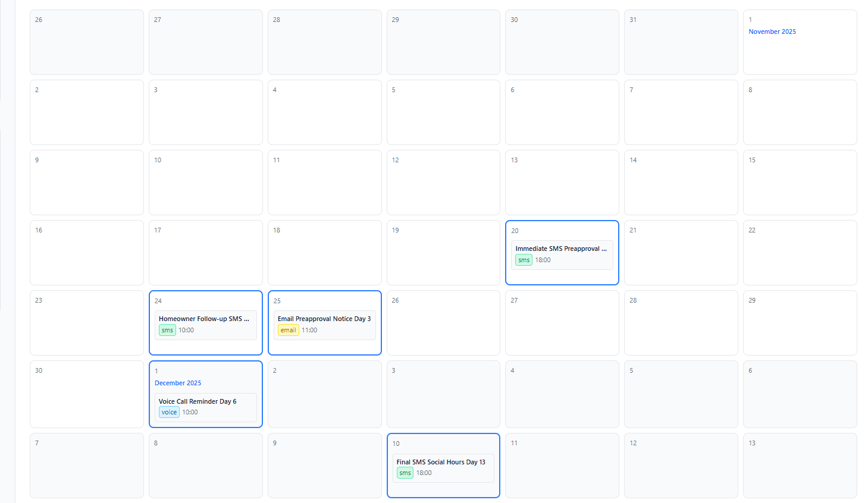Click the 18:00 time on November 20
The height and width of the screenshot is (503, 868).
543,260
